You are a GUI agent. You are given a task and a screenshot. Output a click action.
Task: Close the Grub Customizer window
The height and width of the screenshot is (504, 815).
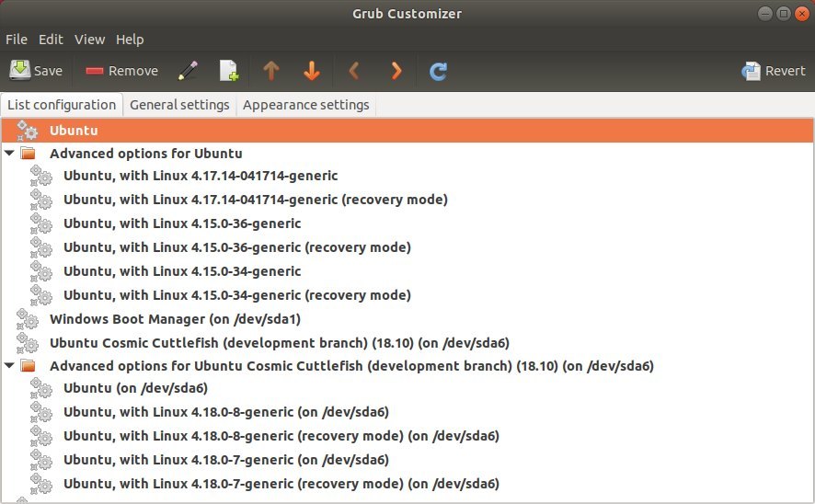click(x=802, y=14)
